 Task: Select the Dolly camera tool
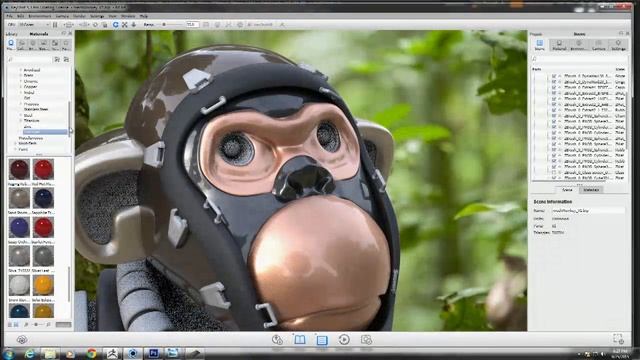(133, 25)
